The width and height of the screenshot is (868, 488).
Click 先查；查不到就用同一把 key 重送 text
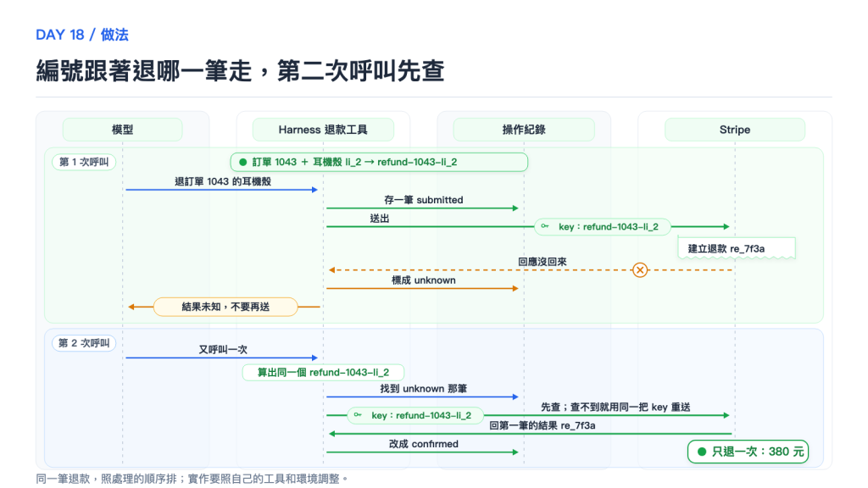[615, 408]
